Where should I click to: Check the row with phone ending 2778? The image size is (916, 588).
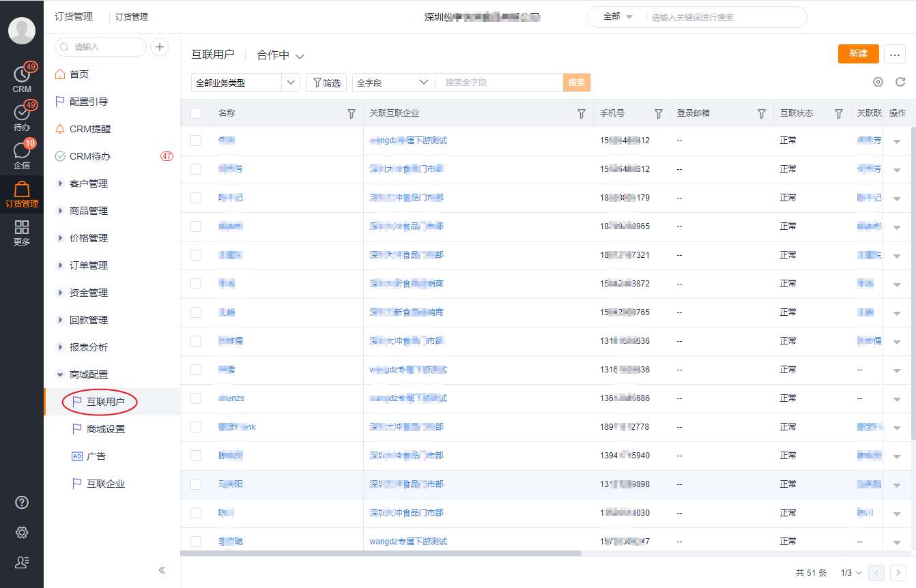coord(196,427)
